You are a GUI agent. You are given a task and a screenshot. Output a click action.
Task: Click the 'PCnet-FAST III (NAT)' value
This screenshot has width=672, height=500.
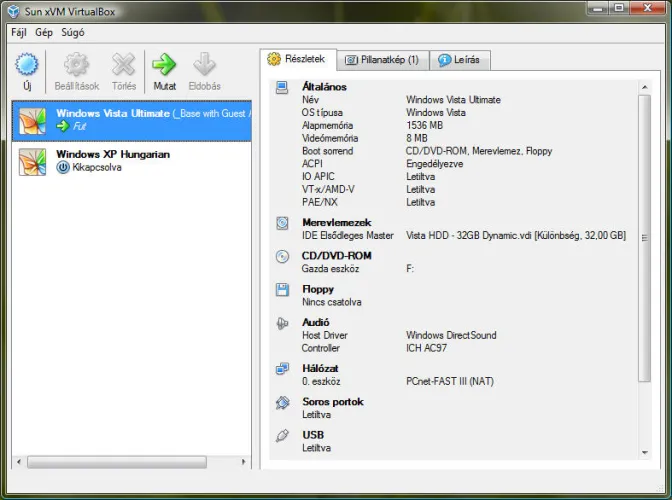[450, 381]
